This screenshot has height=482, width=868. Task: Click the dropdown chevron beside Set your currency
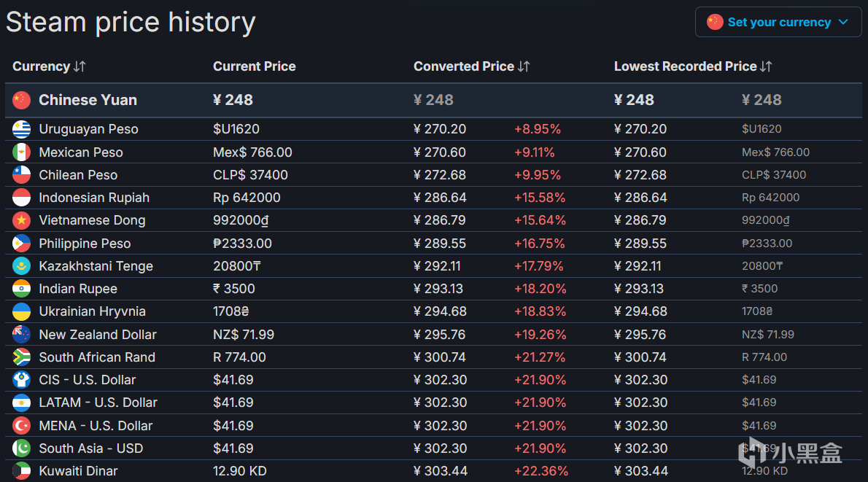tap(844, 22)
